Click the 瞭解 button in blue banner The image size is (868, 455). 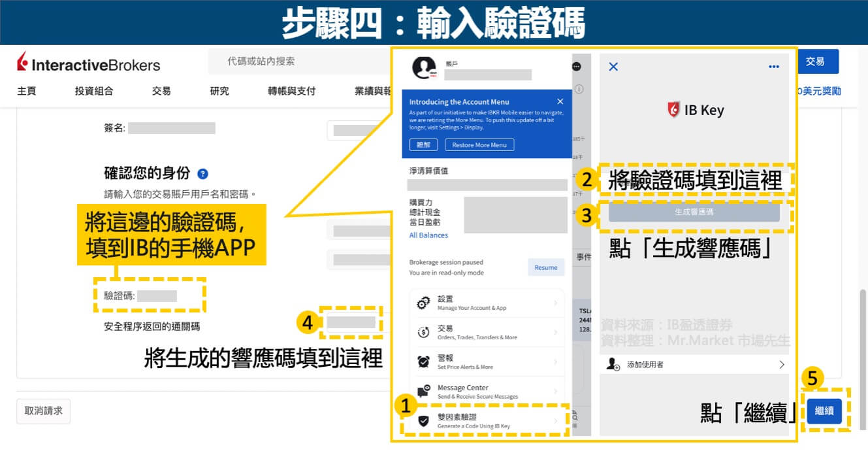tap(423, 145)
